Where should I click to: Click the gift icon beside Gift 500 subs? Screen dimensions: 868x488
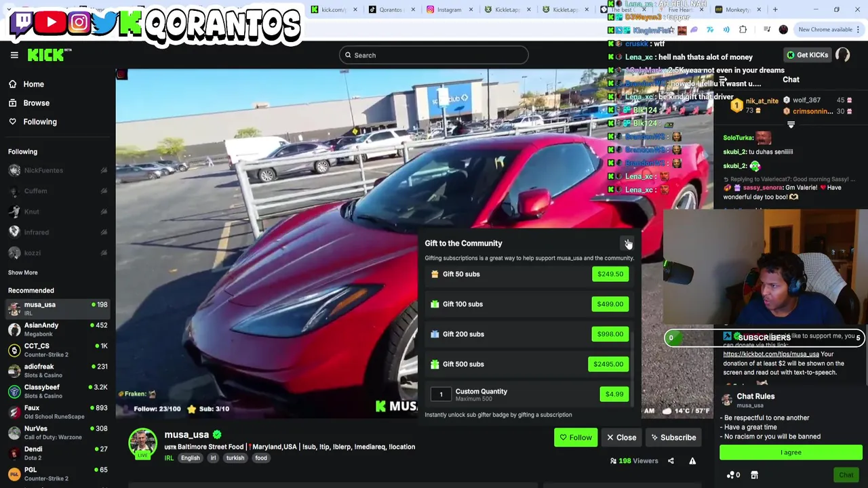point(435,364)
